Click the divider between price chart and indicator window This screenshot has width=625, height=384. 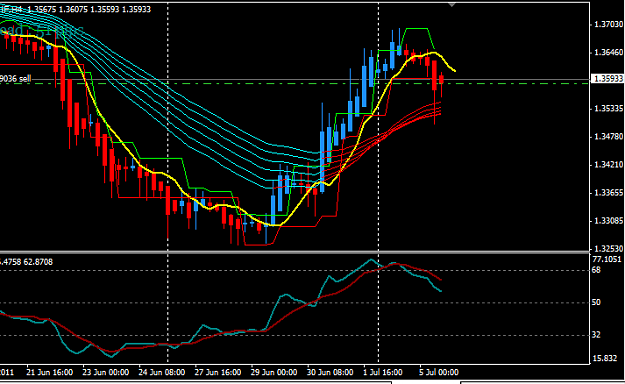pyautogui.click(x=295, y=252)
